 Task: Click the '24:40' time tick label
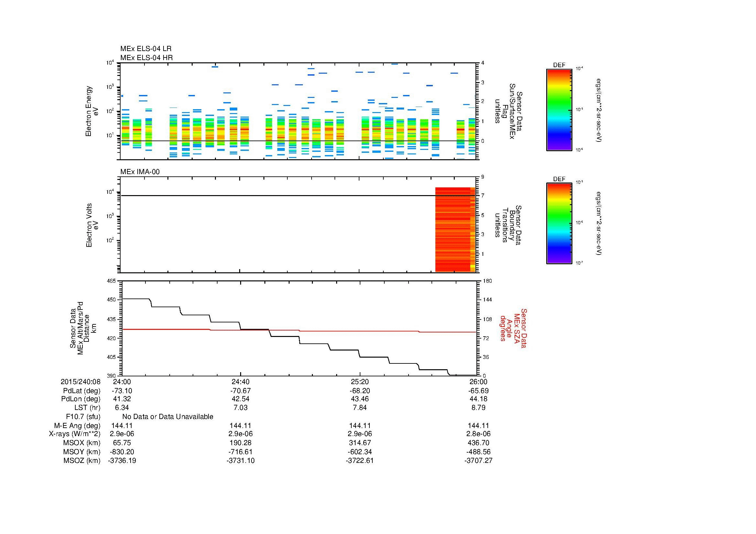click(x=241, y=382)
